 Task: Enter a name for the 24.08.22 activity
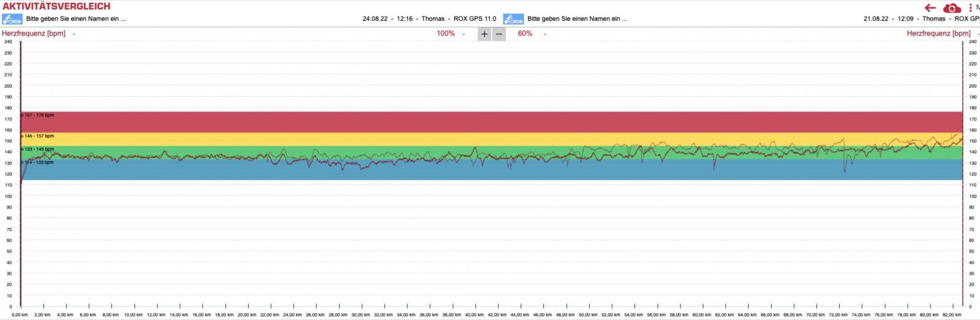76,19
